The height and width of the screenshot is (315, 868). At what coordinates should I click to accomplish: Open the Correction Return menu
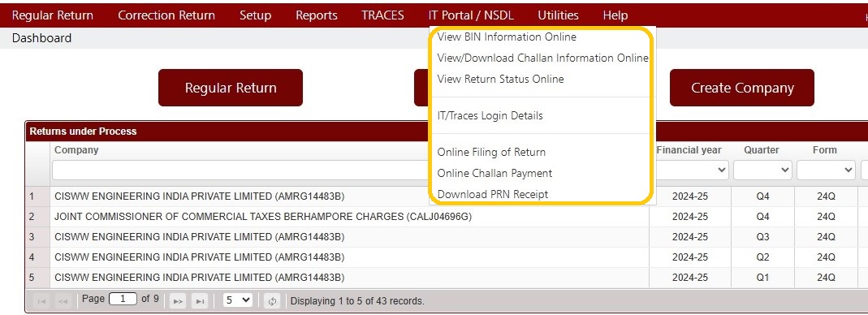(x=166, y=15)
